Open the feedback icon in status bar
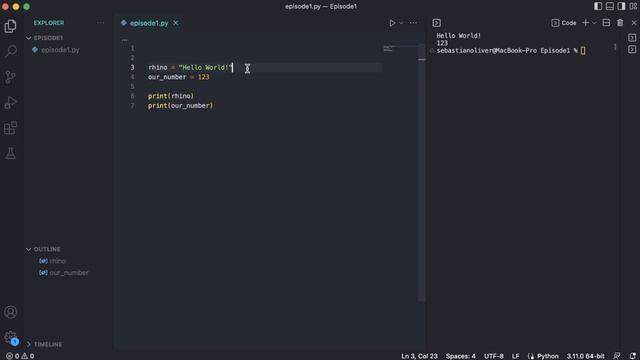This screenshot has width=640, height=360. (617, 356)
